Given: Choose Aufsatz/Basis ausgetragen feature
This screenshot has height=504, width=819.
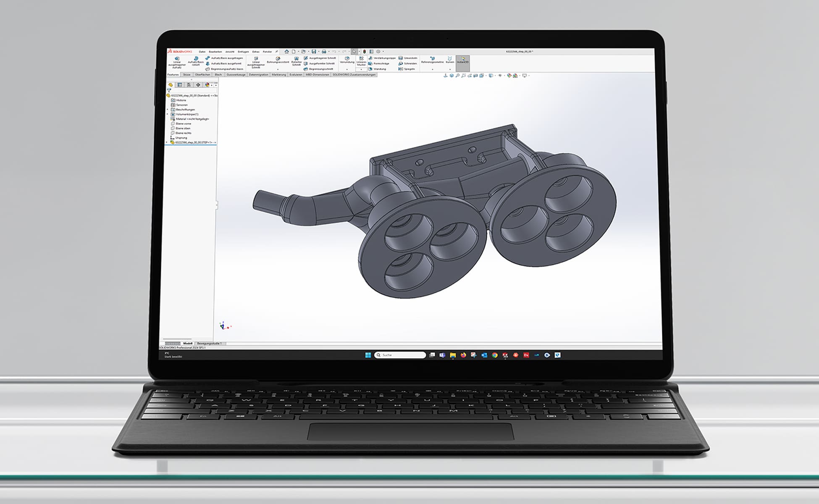Looking at the screenshot, I should (224, 58).
